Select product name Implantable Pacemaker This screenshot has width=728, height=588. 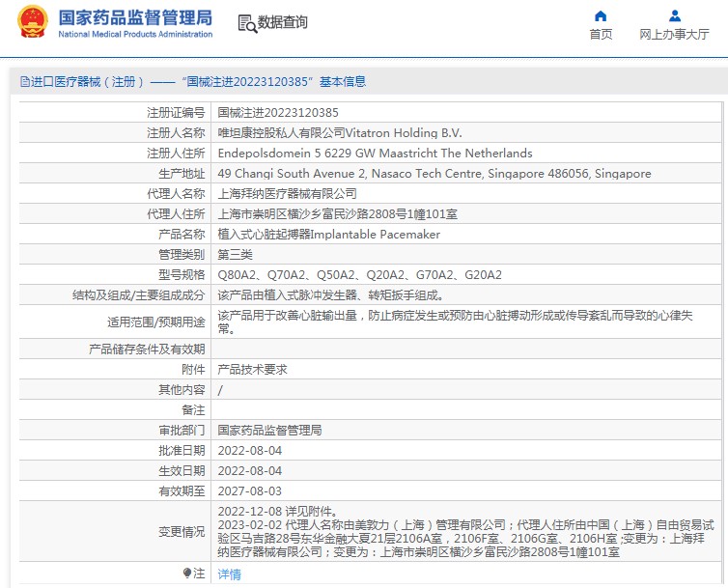[328, 235]
